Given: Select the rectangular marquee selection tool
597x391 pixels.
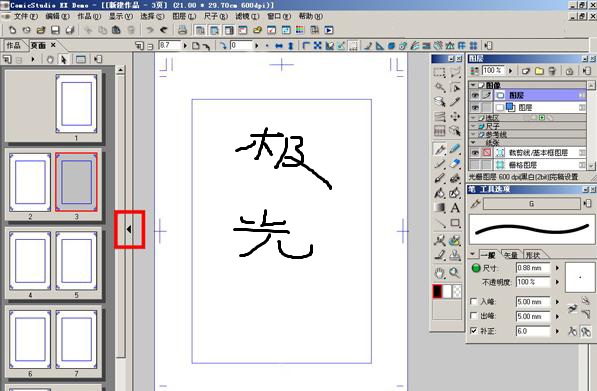Looking at the screenshot, I should [x=439, y=72].
